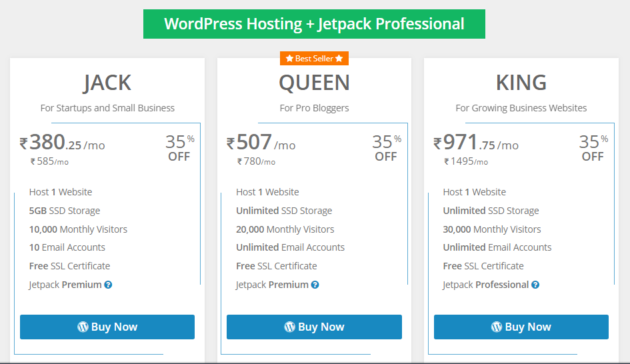Click the ₹971.75/mo King price
Viewport: 630px width, 364px height.
[476, 143]
